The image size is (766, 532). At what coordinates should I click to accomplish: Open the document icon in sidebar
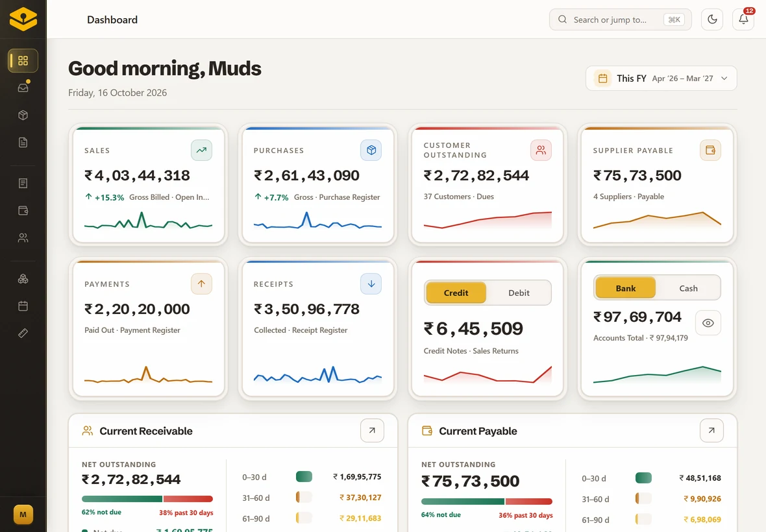click(23, 143)
